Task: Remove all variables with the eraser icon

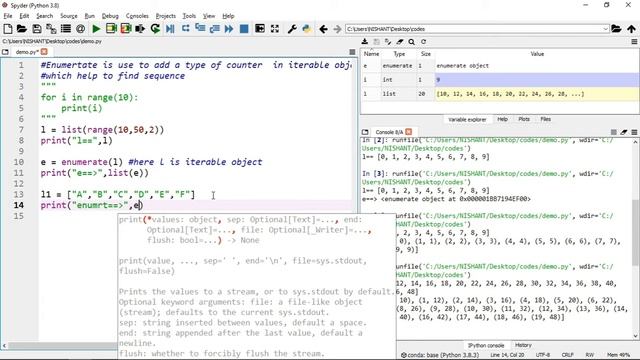Action: click(x=400, y=42)
